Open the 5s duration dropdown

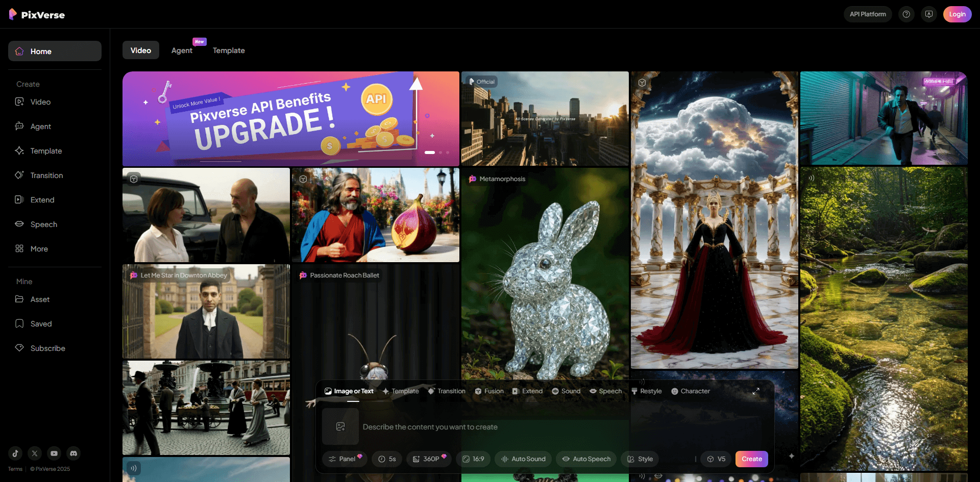tap(387, 459)
